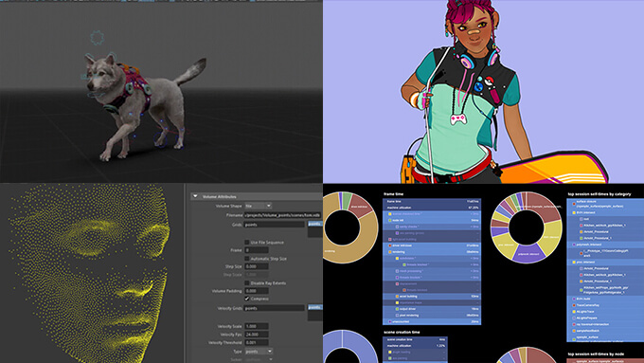644x363 pixels.
Task: Click the Filename path input field
Action: (282, 215)
